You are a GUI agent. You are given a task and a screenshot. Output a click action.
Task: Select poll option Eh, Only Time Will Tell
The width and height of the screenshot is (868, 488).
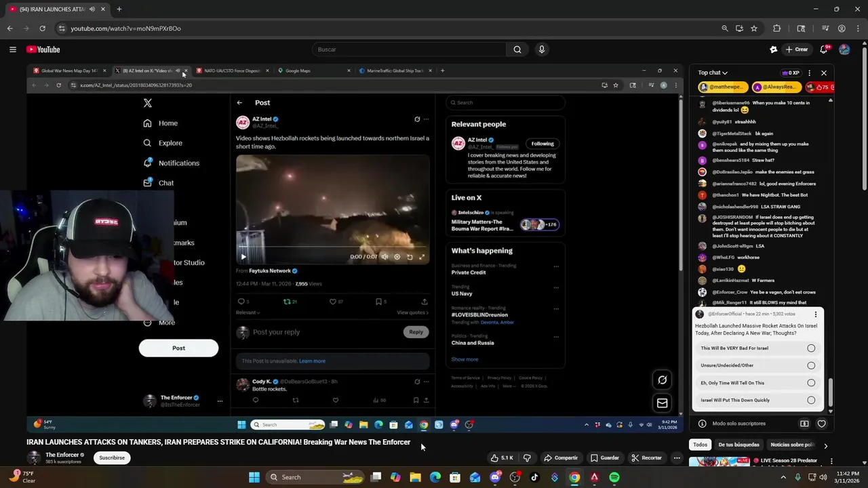(x=758, y=383)
